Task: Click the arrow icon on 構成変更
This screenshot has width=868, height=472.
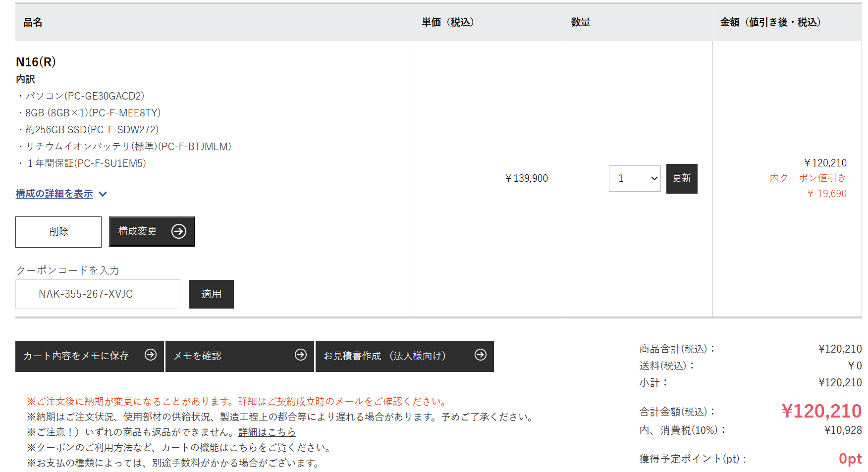Action: coord(179,231)
